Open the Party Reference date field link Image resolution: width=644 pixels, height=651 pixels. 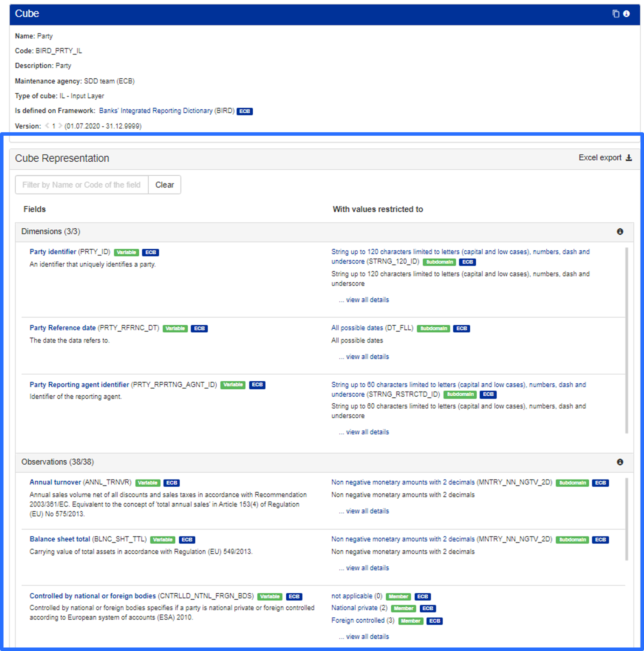point(63,328)
